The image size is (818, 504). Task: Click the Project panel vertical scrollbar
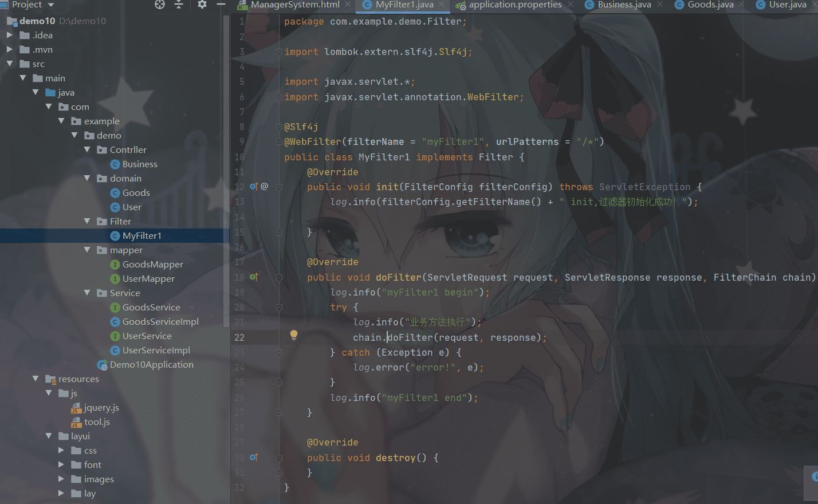coord(226,172)
